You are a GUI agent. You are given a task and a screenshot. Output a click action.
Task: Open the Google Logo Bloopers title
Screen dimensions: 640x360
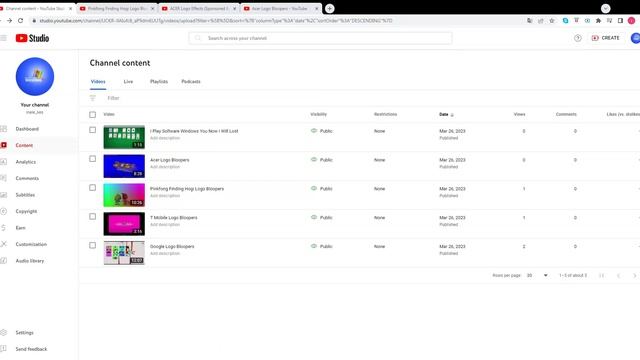tap(172, 247)
